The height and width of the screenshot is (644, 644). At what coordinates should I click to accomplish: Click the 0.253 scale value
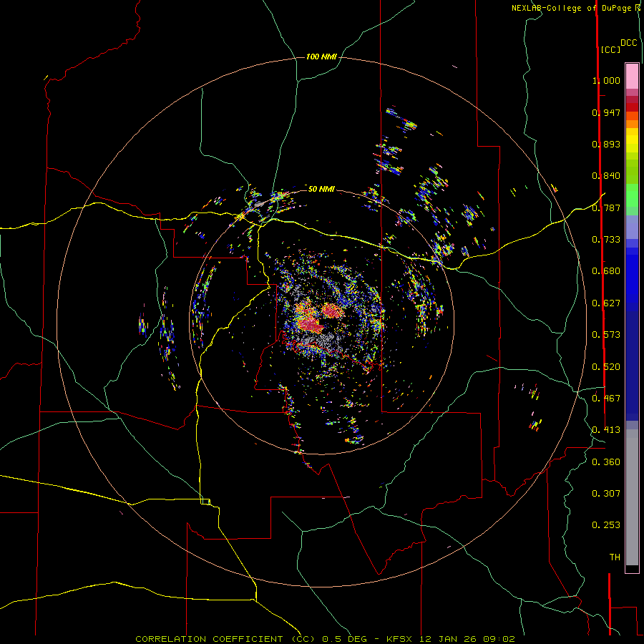(606, 525)
